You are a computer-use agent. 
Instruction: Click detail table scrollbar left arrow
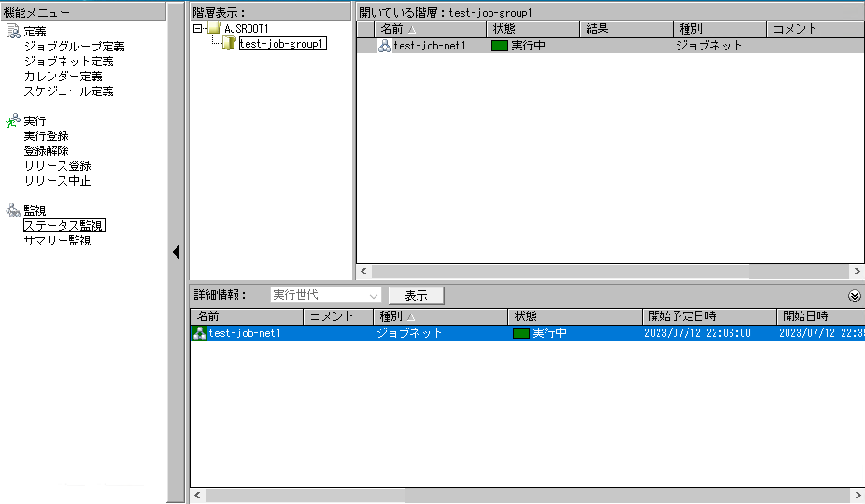[x=197, y=496]
